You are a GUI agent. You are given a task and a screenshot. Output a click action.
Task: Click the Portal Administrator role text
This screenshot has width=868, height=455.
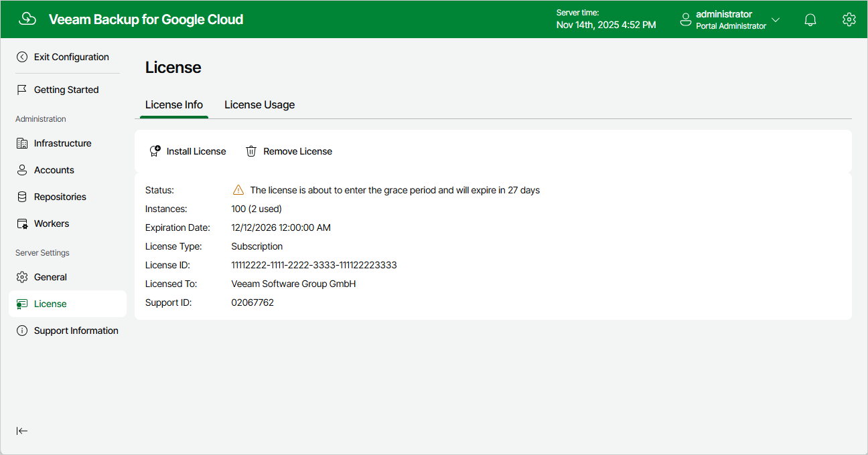731,26
